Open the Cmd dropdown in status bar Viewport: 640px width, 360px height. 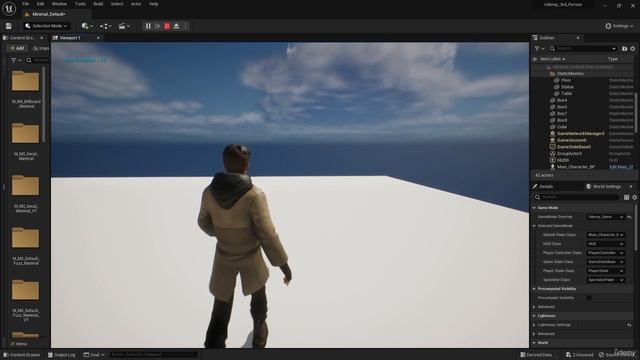(94, 355)
